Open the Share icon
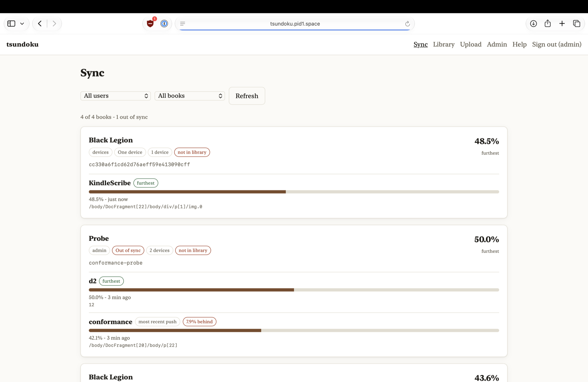The image size is (588, 382). click(x=547, y=24)
